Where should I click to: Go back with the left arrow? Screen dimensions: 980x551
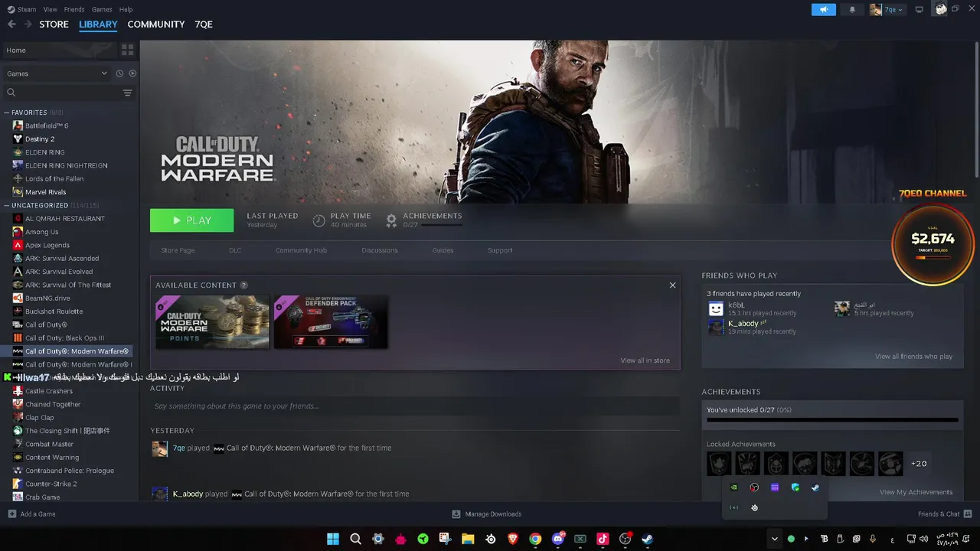[x=11, y=24]
